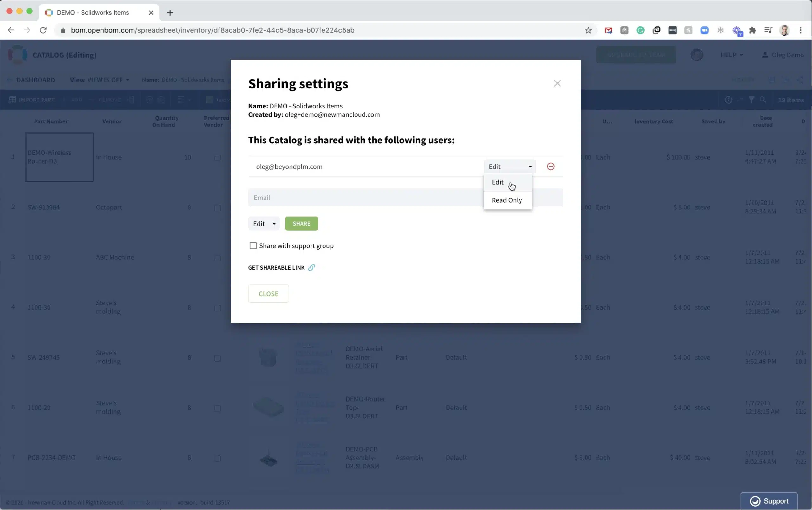Image resolution: width=812 pixels, height=510 pixels.
Task: Toggle Preferred Vendor checkbox for SW-249745
Action: click(217, 358)
